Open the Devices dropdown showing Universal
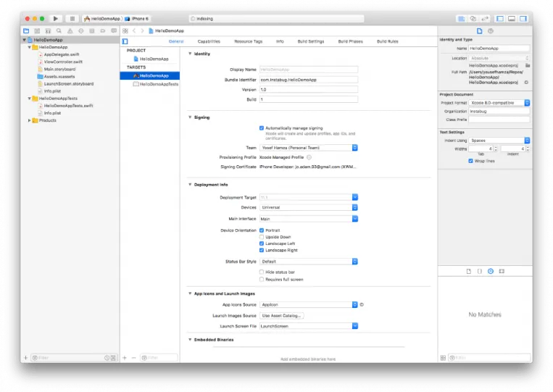The image size is (553, 392). (x=309, y=207)
